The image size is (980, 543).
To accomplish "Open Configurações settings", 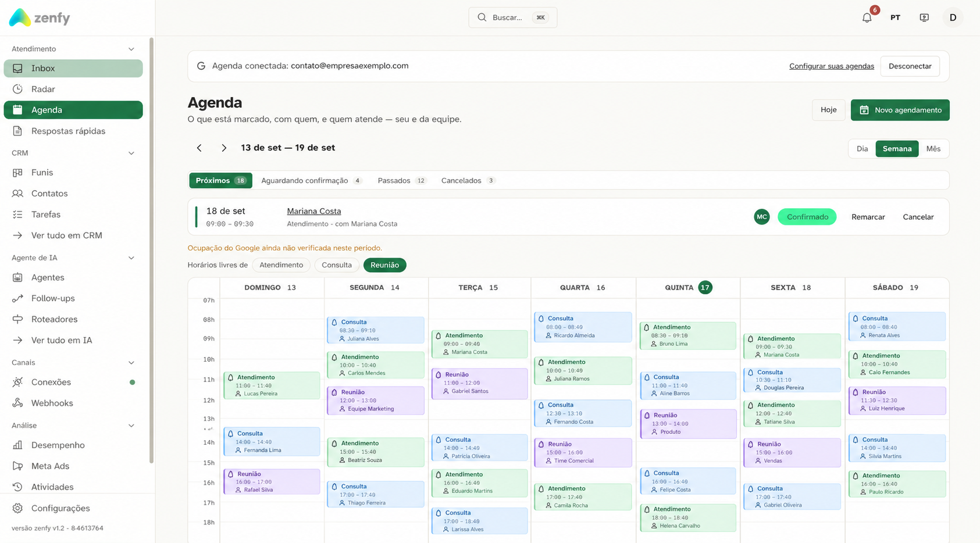I will [73, 508].
